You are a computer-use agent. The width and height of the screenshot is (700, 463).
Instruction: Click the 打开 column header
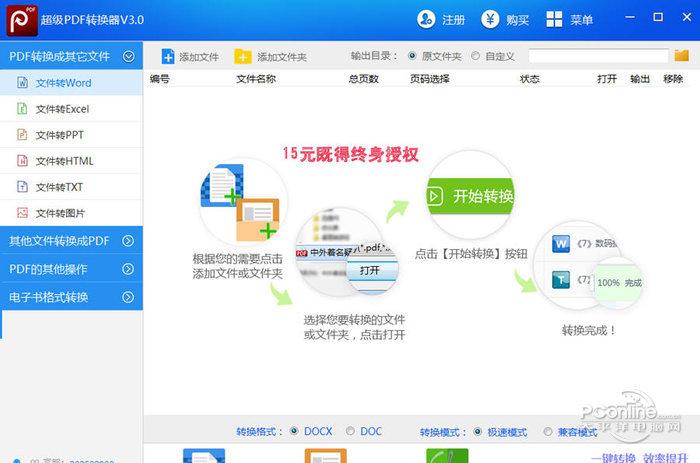[607, 79]
